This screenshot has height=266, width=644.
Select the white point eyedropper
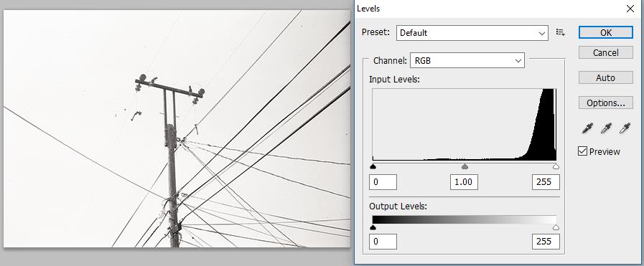coord(625,128)
